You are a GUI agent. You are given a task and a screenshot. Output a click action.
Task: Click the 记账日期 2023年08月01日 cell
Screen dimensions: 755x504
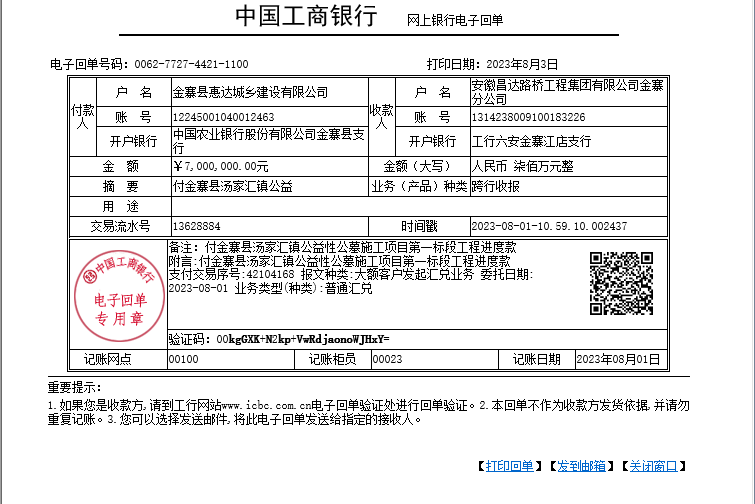point(619,359)
